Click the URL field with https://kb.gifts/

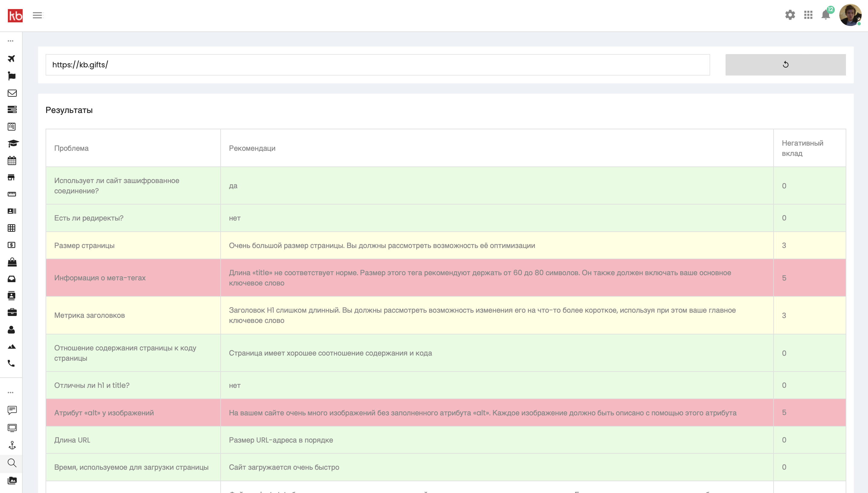(378, 65)
